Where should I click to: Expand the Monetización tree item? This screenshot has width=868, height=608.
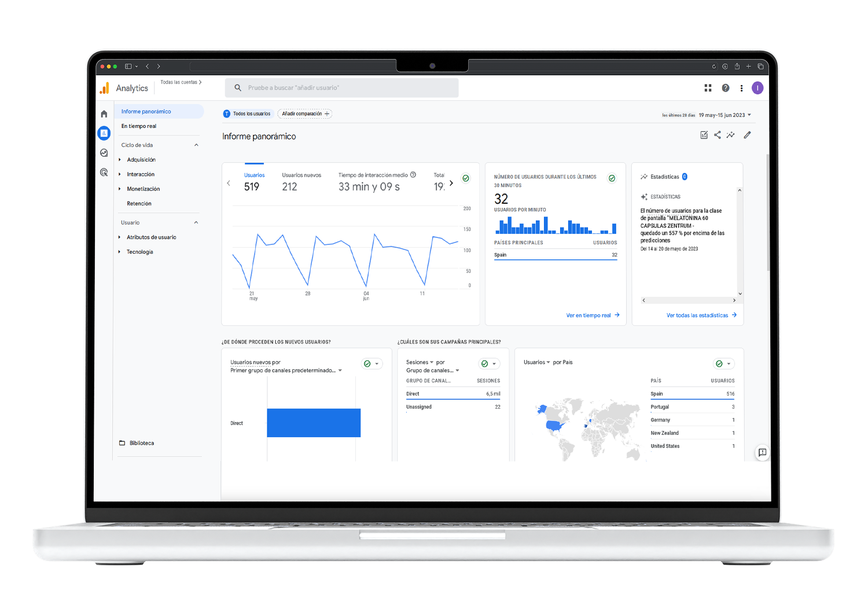[x=120, y=189]
